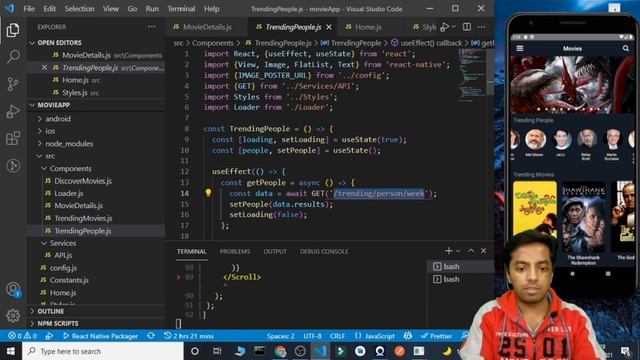Screen dimensions: 640x360
Task: Open Loader.js in file tree
Action: tap(69, 193)
